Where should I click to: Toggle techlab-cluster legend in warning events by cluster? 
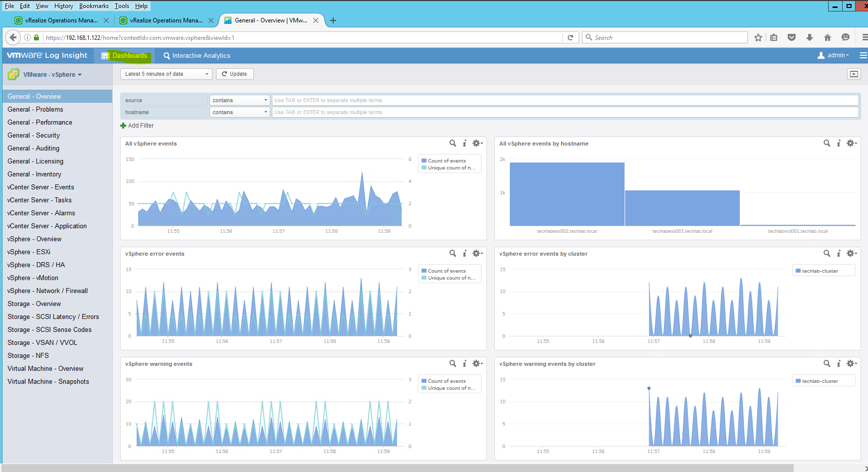point(817,381)
